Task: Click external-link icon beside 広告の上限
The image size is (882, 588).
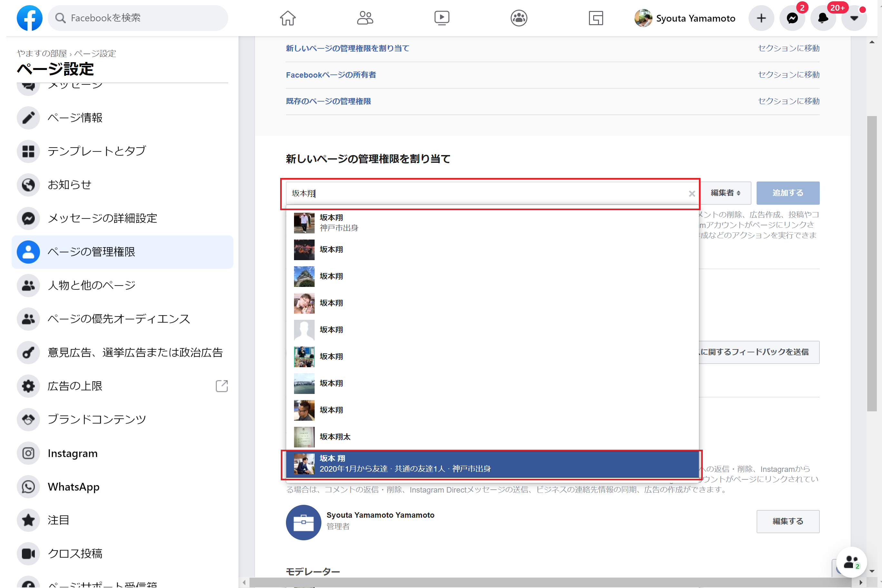Action: [221, 386]
